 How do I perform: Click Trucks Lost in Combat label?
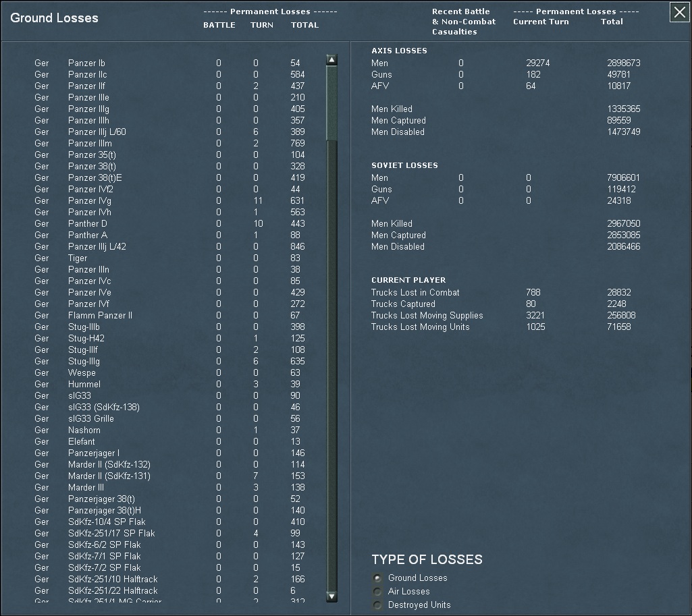(x=415, y=292)
